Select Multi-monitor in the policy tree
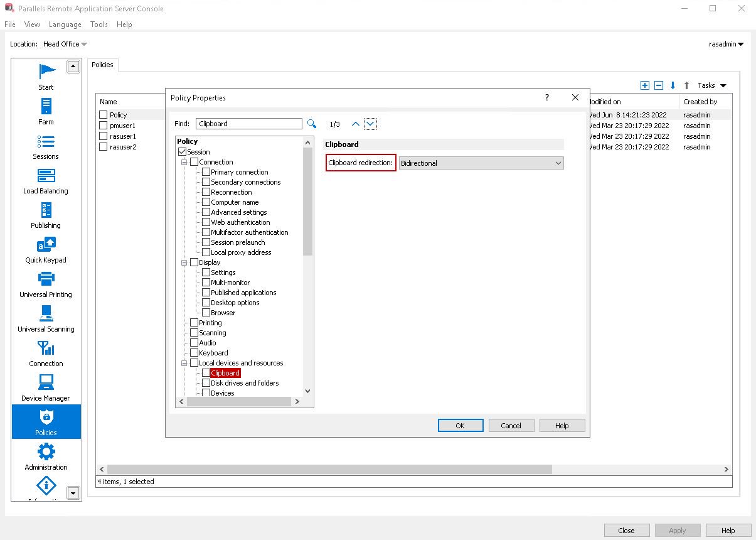This screenshot has width=756, height=540. click(230, 283)
